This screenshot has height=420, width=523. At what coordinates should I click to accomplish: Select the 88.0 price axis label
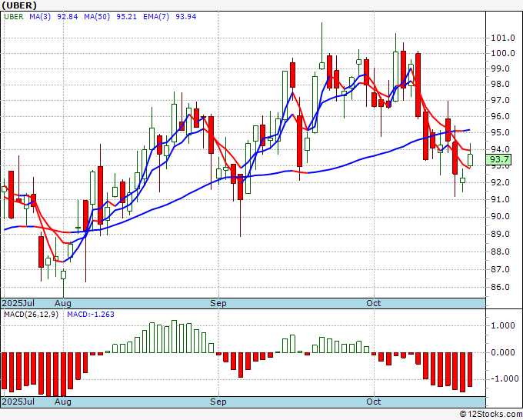tap(500, 252)
